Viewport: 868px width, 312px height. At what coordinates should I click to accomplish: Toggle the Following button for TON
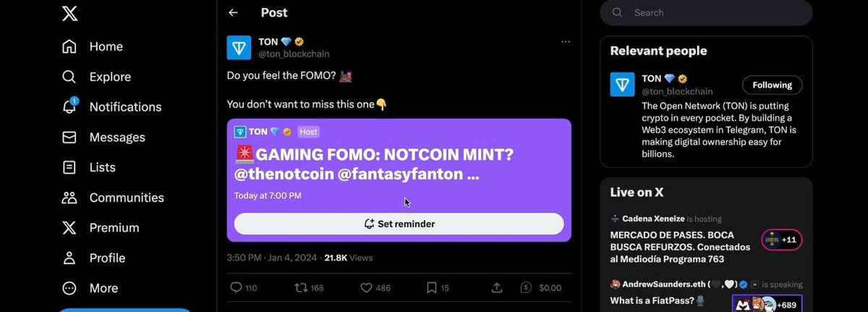click(772, 85)
